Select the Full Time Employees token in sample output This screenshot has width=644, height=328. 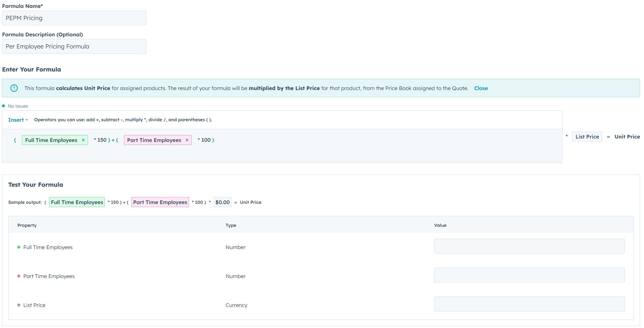pos(77,202)
